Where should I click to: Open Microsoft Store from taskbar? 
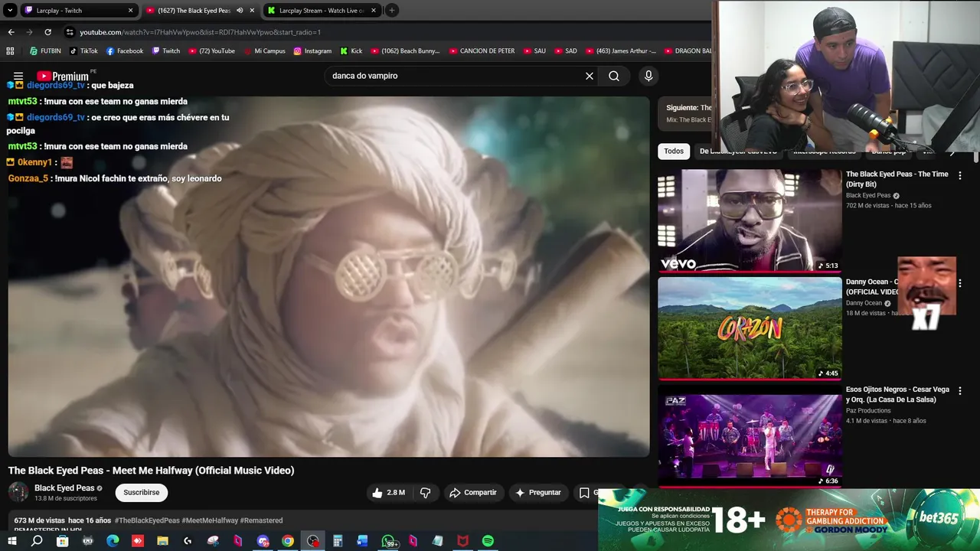[x=62, y=541]
